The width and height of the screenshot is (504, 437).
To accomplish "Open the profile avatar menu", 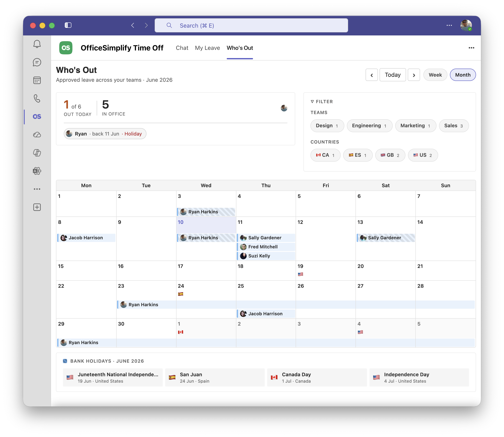I will click(x=466, y=25).
